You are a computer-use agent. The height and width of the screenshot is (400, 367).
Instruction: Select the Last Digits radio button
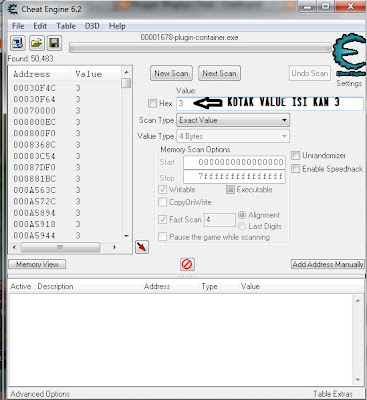242,226
